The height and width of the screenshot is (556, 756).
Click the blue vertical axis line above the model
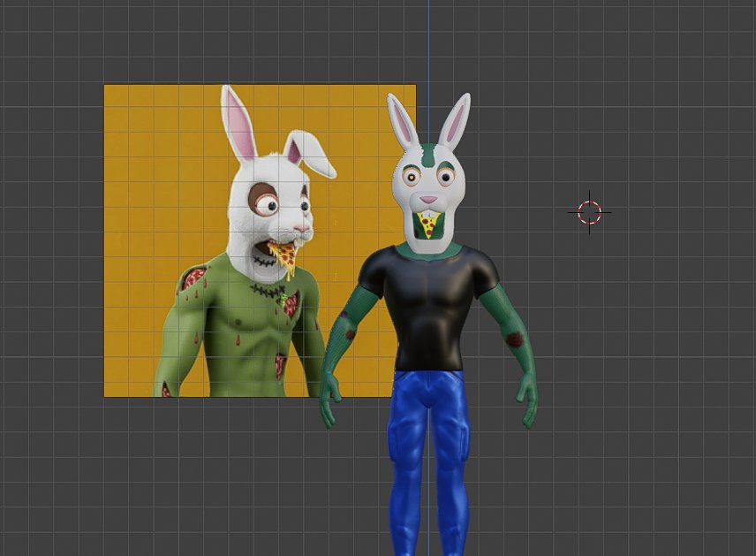(429, 44)
